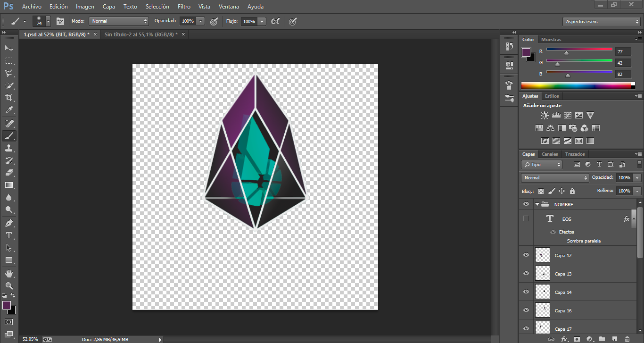Toggle lock all for the layer
The width and height of the screenshot is (644, 343).
coord(572,191)
